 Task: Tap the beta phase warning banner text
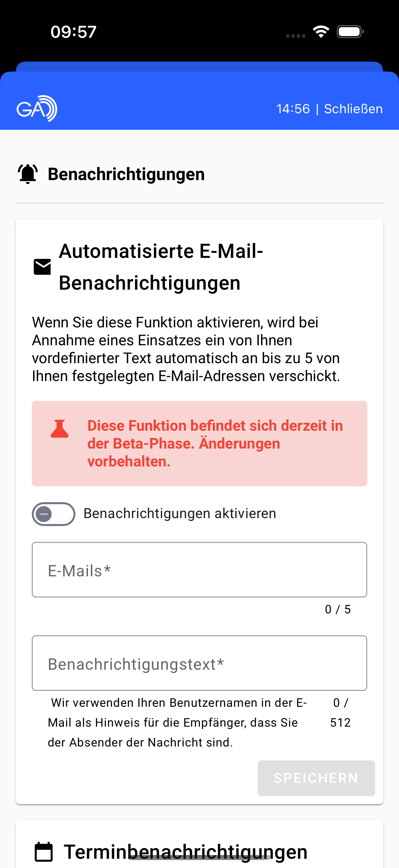coord(215,444)
